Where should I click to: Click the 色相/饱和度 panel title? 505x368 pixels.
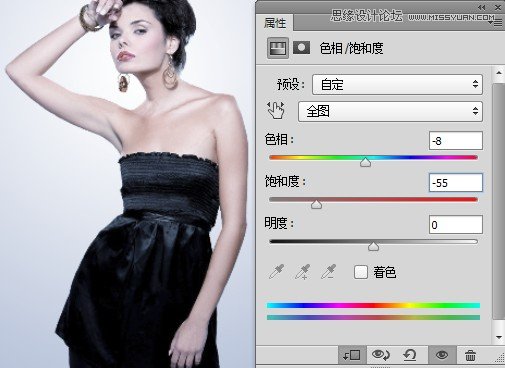pyautogui.click(x=351, y=49)
